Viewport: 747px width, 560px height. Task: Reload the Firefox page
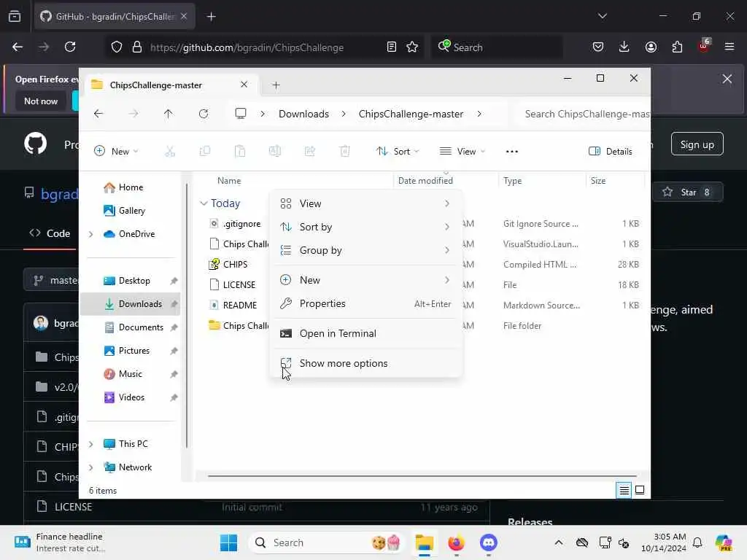tap(70, 47)
